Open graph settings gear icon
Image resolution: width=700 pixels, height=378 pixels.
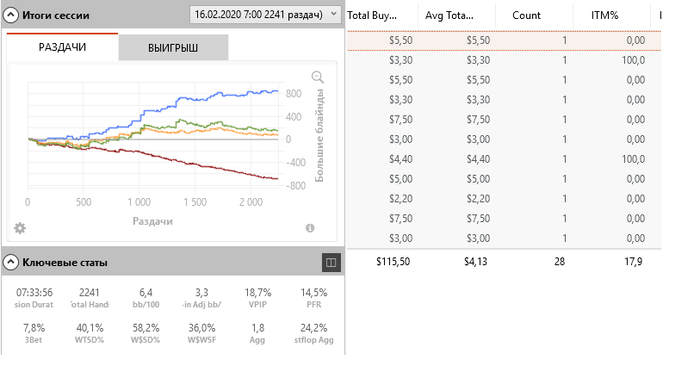(x=20, y=228)
